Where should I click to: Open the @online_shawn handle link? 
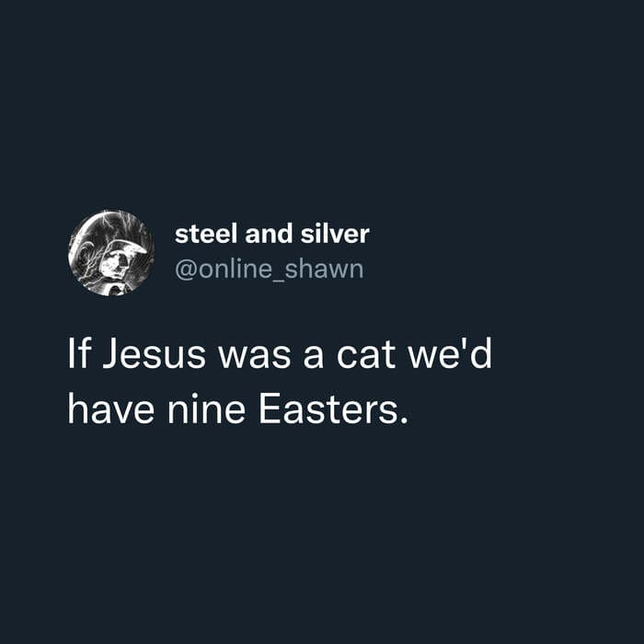pos(270,270)
